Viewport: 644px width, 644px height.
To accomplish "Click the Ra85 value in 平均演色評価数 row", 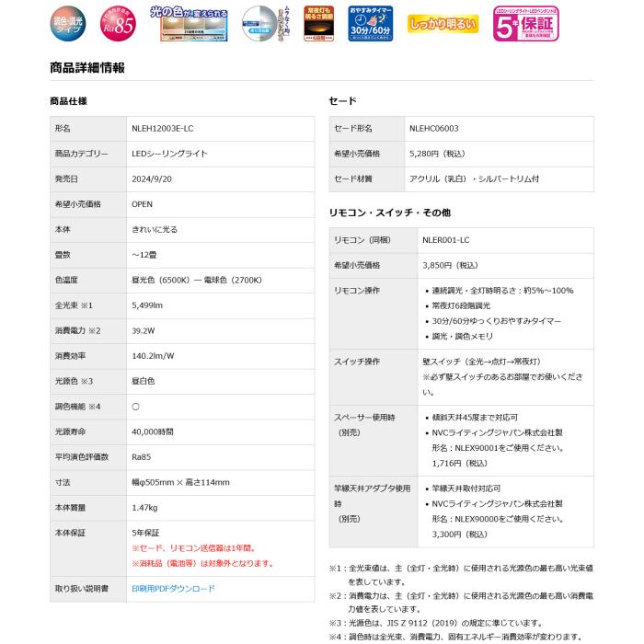I will coord(142,457).
